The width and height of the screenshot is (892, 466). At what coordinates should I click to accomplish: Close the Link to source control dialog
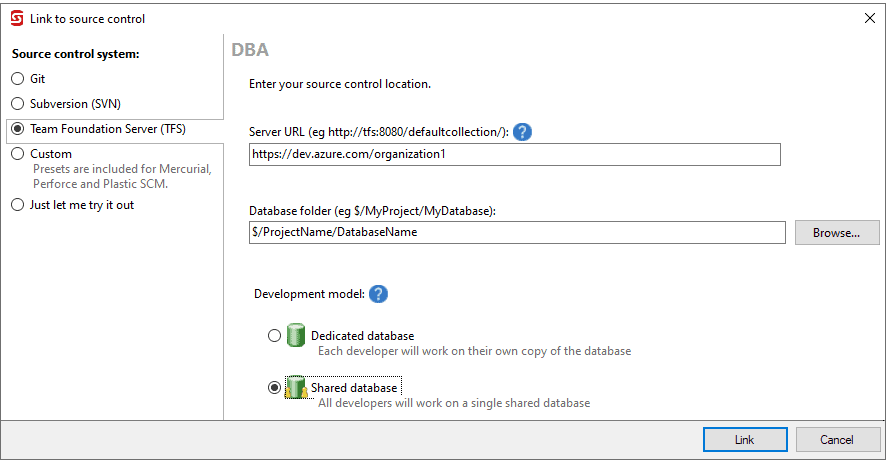pos(868,18)
